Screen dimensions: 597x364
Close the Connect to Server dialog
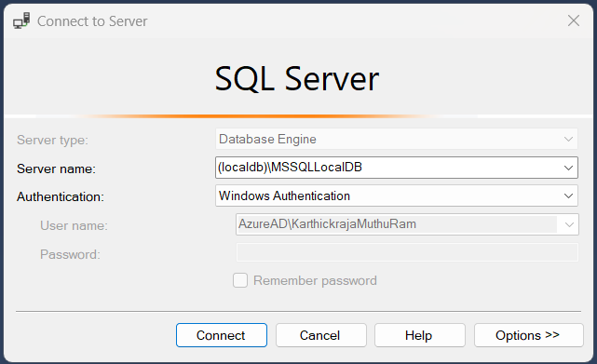(x=574, y=20)
